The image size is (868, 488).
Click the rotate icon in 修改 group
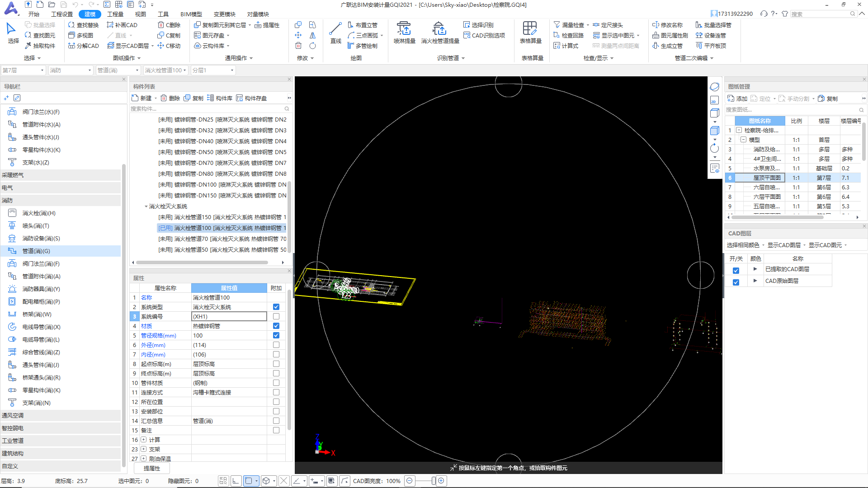click(312, 46)
